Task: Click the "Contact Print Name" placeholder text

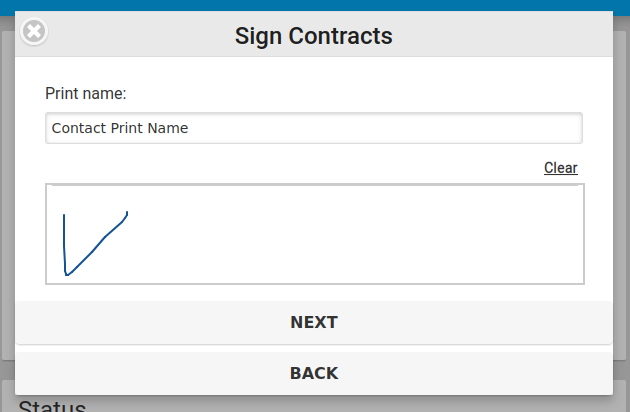Action: [120, 128]
